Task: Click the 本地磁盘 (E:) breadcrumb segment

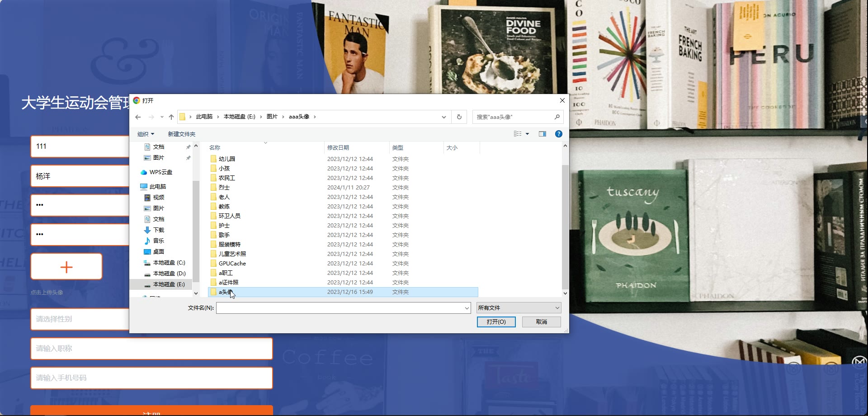Action: pyautogui.click(x=240, y=117)
